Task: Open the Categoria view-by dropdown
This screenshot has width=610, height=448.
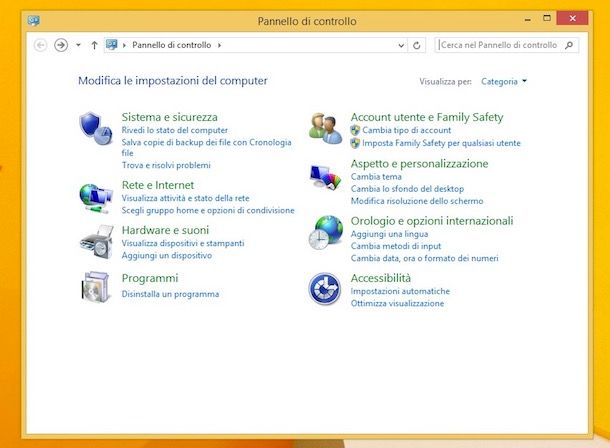Action: tap(504, 81)
